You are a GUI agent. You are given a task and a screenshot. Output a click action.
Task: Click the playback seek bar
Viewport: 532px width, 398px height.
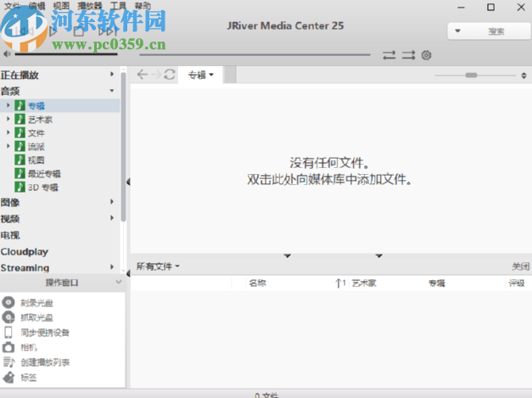(255, 54)
